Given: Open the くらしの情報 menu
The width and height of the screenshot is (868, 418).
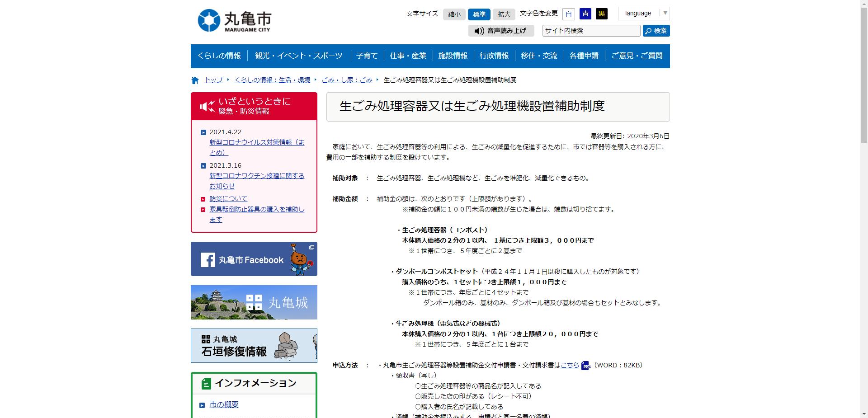Looking at the screenshot, I should [x=220, y=56].
